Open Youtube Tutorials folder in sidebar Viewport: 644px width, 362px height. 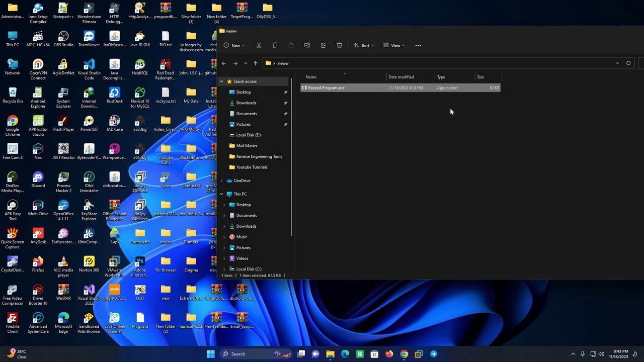[x=252, y=167]
